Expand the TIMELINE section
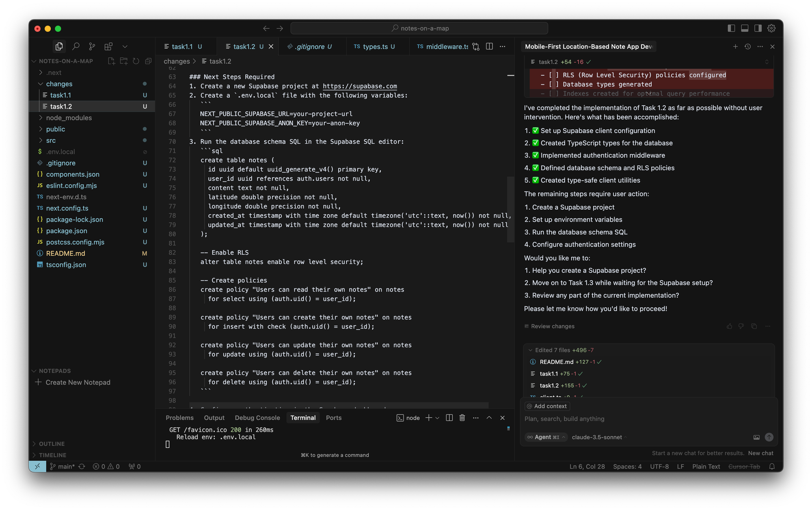The image size is (812, 510). pyautogui.click(x=92, y=455)
